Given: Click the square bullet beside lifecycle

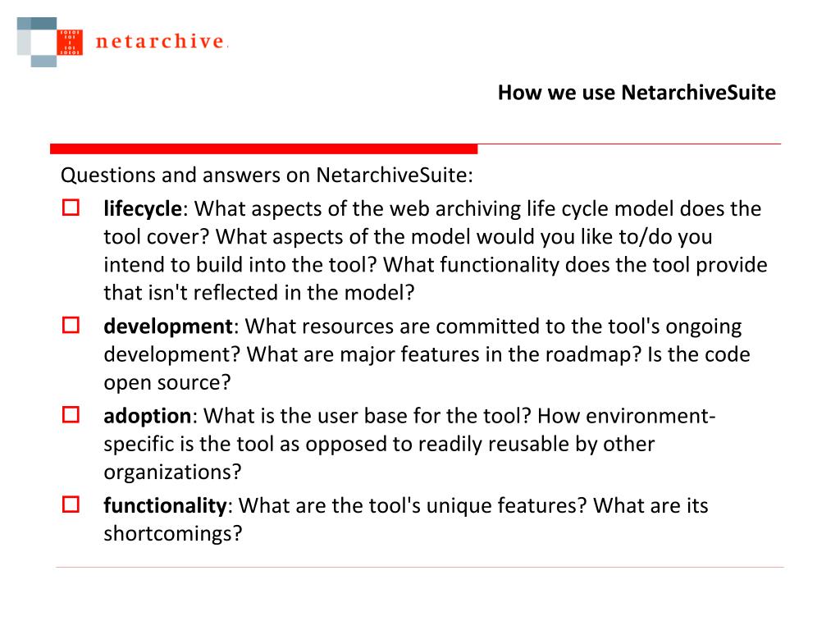Looking at the screenshot, I should (71, 208).
